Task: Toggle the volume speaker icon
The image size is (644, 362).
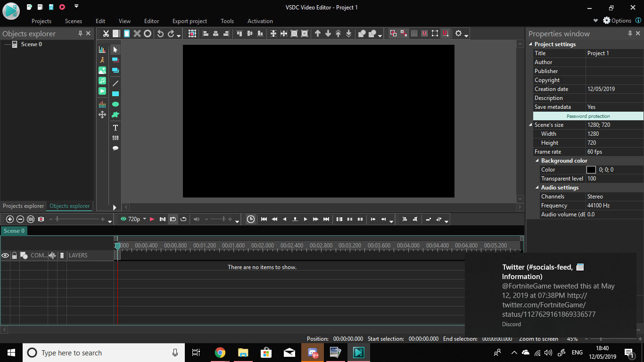Action: (x=197, y=219)
